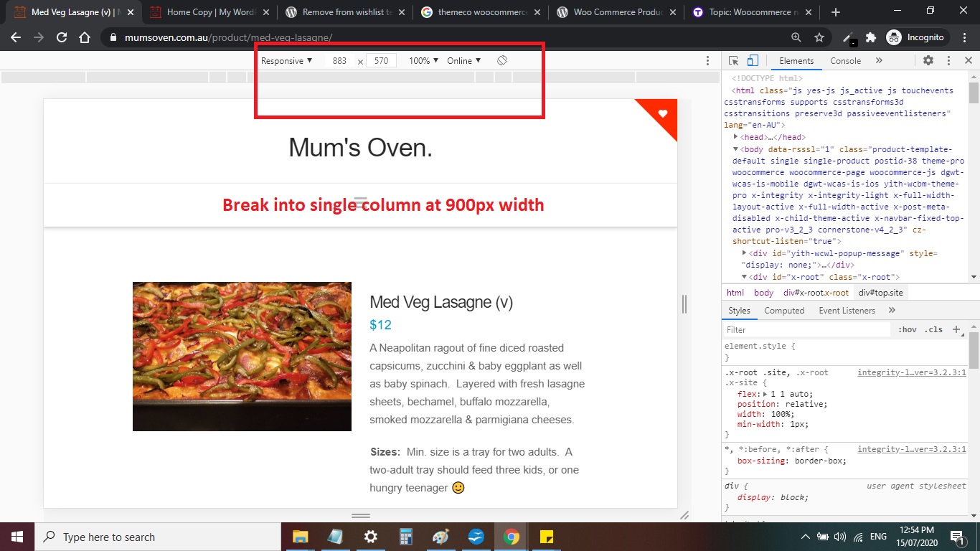Viewport: 980px width, 551px height.
Task: Open a new browser tab
Action: 836,12
